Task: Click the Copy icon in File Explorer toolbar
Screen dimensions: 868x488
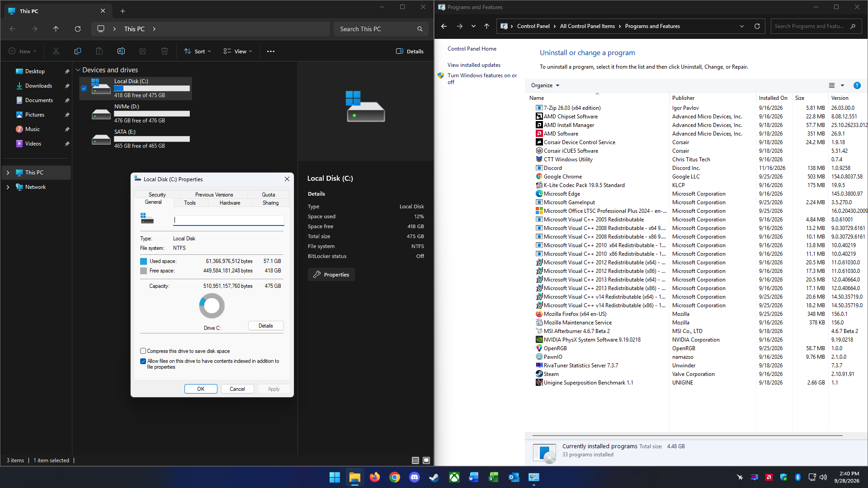Action: click(78, 52)
